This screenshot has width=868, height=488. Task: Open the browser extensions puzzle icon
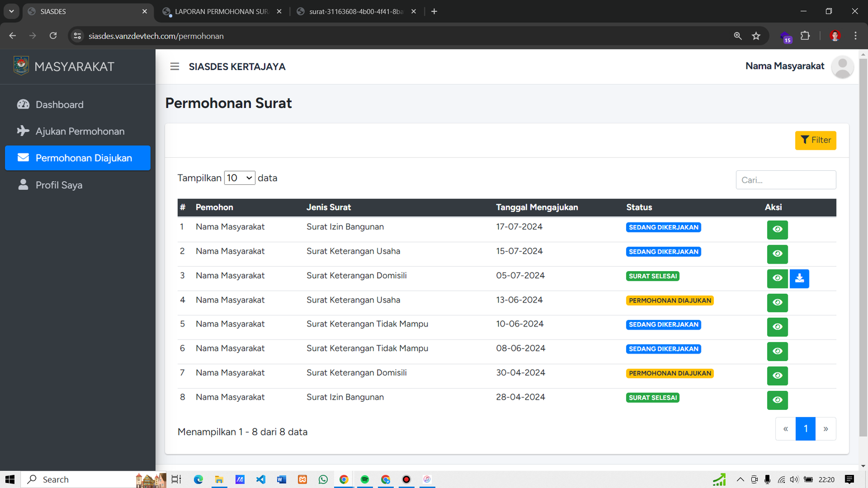pyautogui.click(x=805, y=36)
